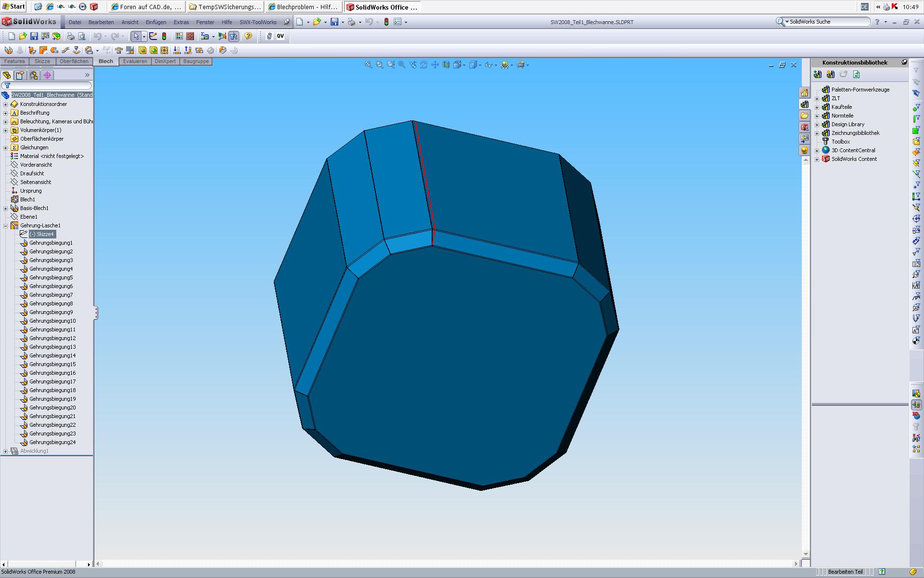
Task: Collapse the Gehrung-Lasche1 feature
Action: 5,225
